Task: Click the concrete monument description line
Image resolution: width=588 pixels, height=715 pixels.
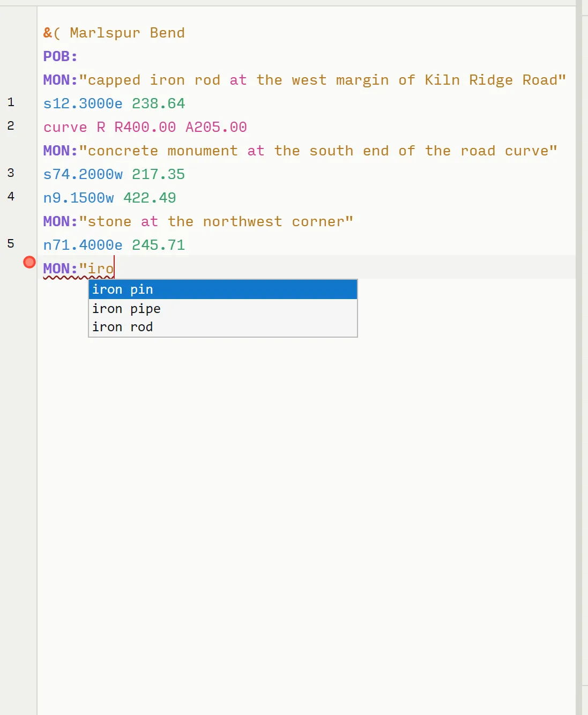Action: click(300, 151)
